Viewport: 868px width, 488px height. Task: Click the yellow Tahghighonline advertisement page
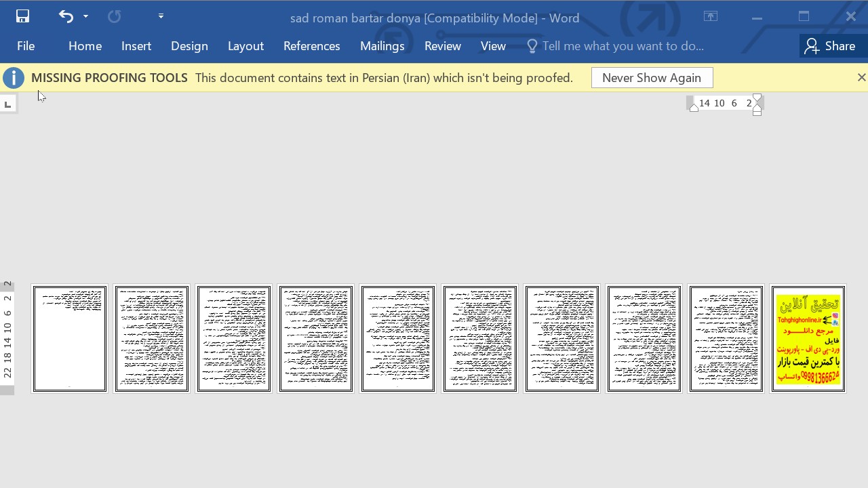808,339
